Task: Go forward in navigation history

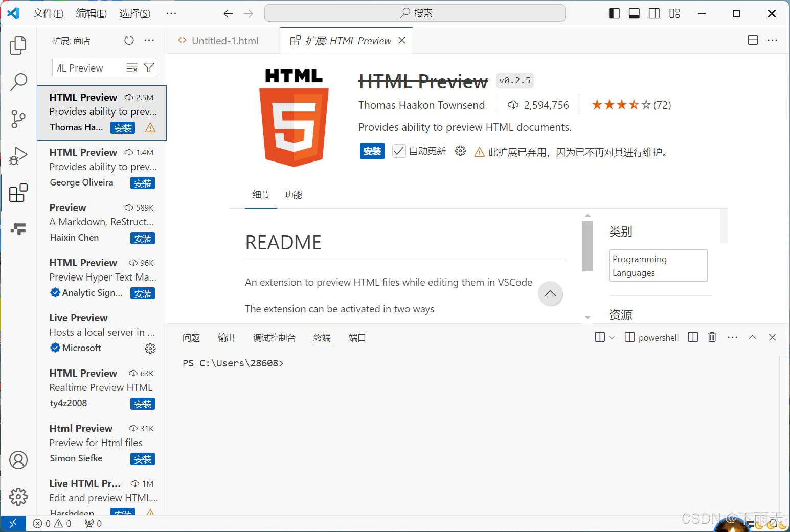Action: click(249, 14)
